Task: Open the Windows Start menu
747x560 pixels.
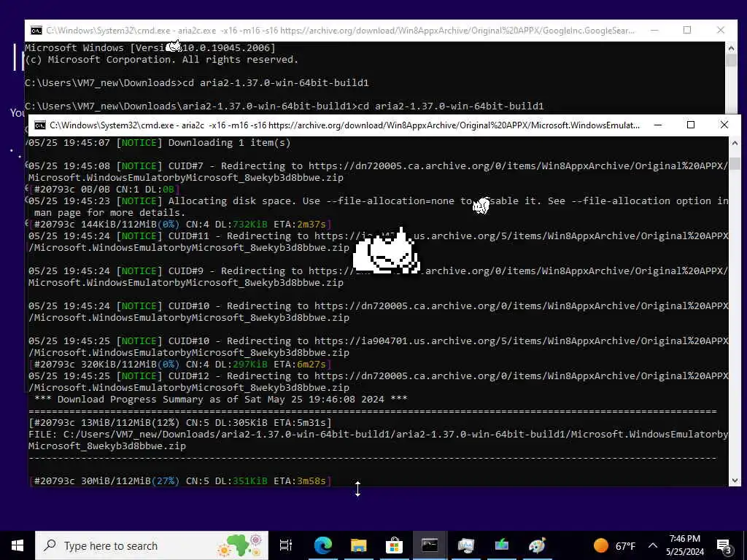Action: click(18, 545)
